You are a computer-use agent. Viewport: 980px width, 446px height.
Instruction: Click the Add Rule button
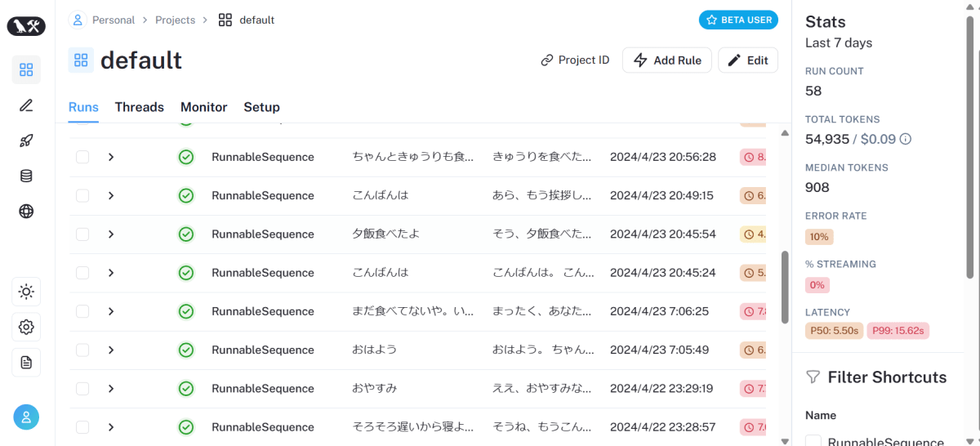[x=667, y=60]
